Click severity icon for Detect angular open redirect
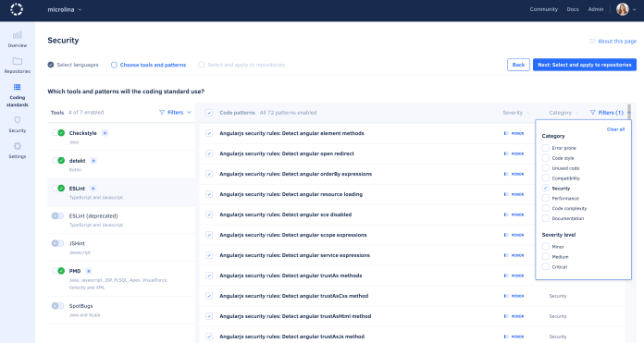 coord(506,153)
